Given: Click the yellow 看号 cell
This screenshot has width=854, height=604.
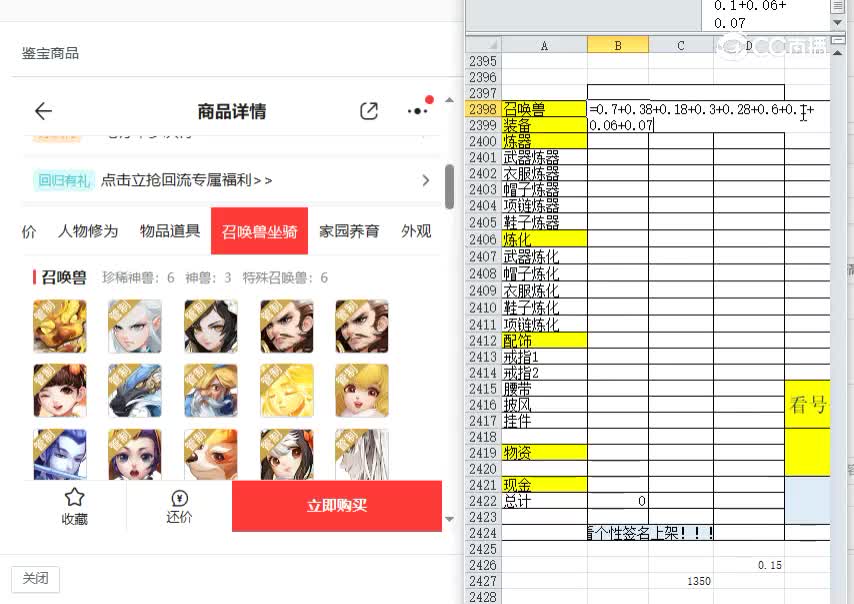Looking at the screenshot, I should (808, 406).
